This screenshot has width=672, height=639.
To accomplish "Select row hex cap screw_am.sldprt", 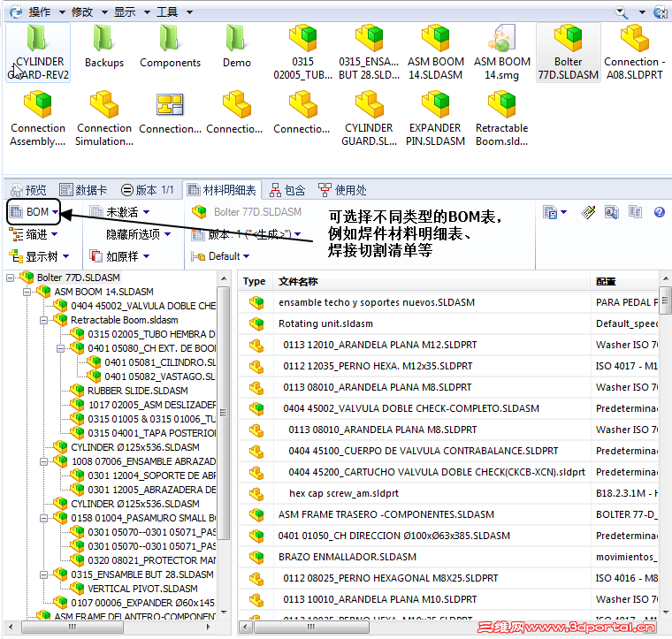I will 448,493.
